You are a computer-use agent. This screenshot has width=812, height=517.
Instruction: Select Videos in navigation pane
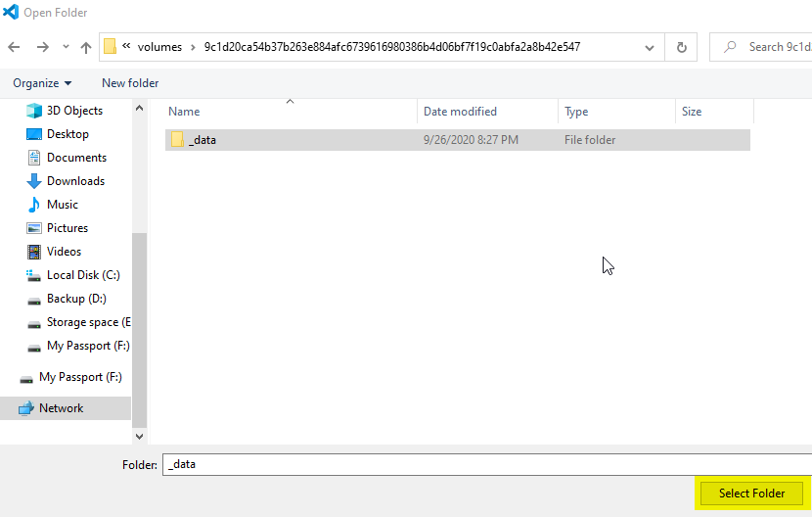[x=64, y=252]
